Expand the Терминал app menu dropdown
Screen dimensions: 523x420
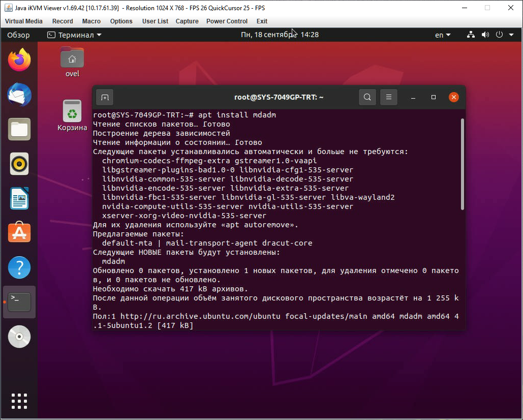[x=74, y=35]
